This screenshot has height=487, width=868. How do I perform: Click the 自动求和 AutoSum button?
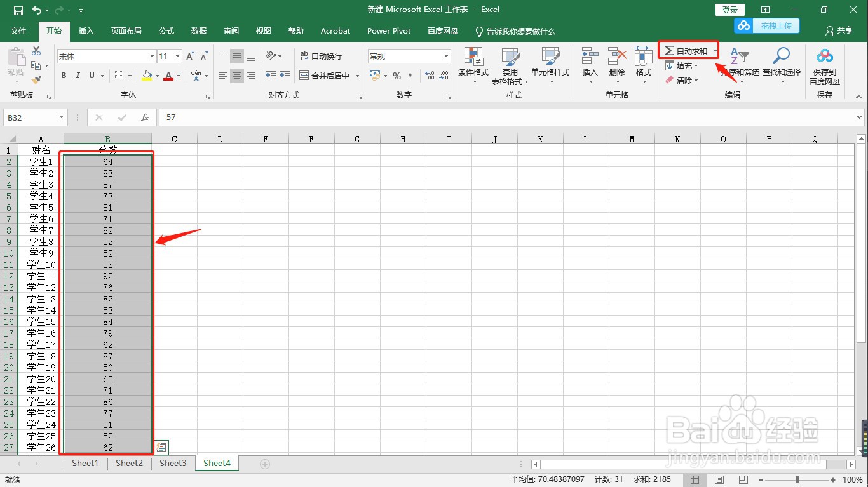coord(686,51)
